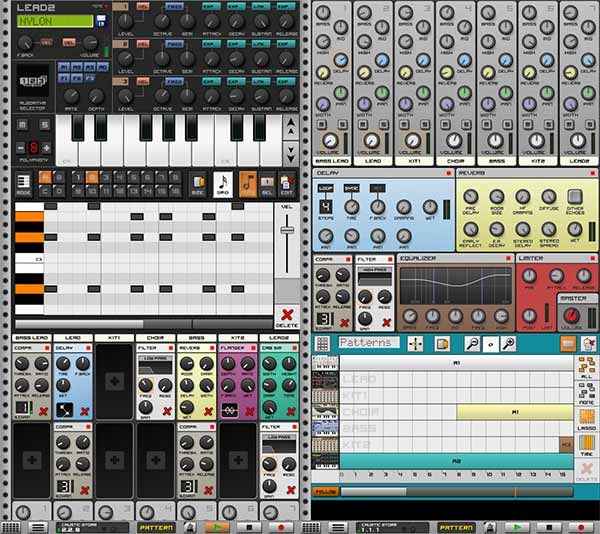Open machine rack grid icon at bottom left

[10, 527]
